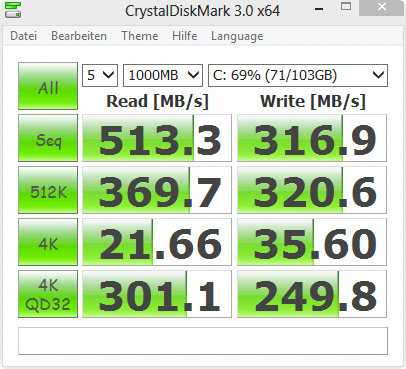406x369 pixels.
Task: Run all benchmarks with the All button
Action: (x=48, y=86)
